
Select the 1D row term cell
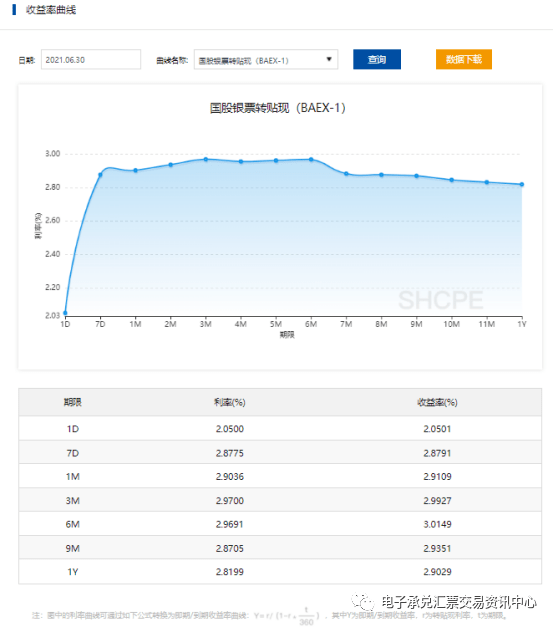pyautogui.click(x=73, y=429)
